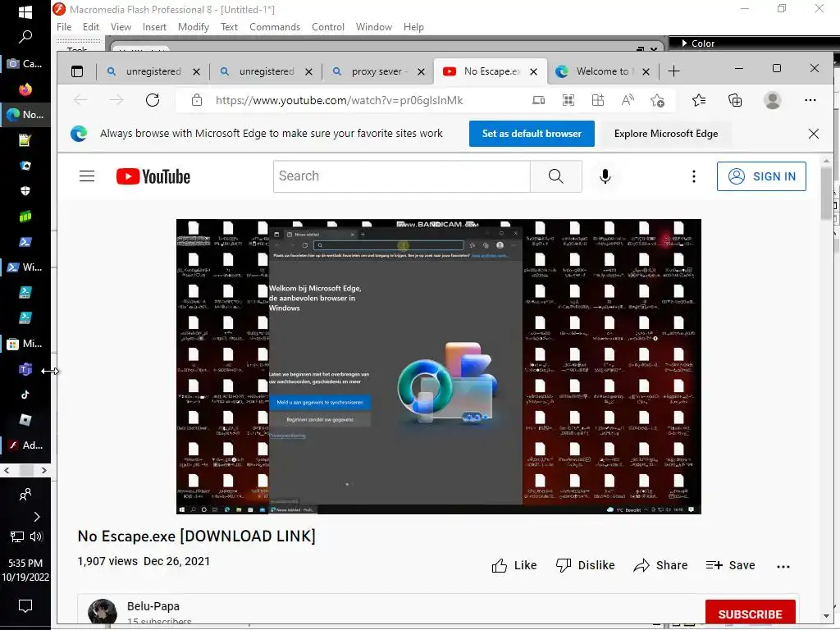Switch to Adobe Flash taskbar item
Screen dimensions: 840x630
click(x=25, y=445)
